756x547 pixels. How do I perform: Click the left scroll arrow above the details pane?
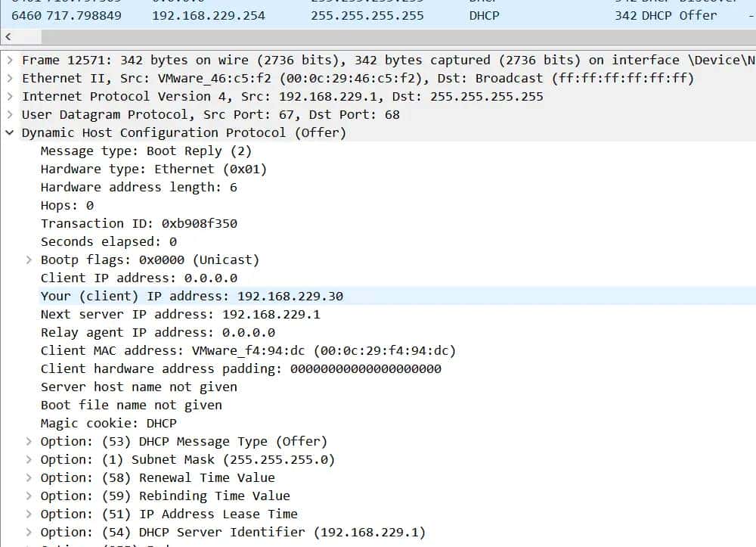pyautogui.click(x=8, y=36)
